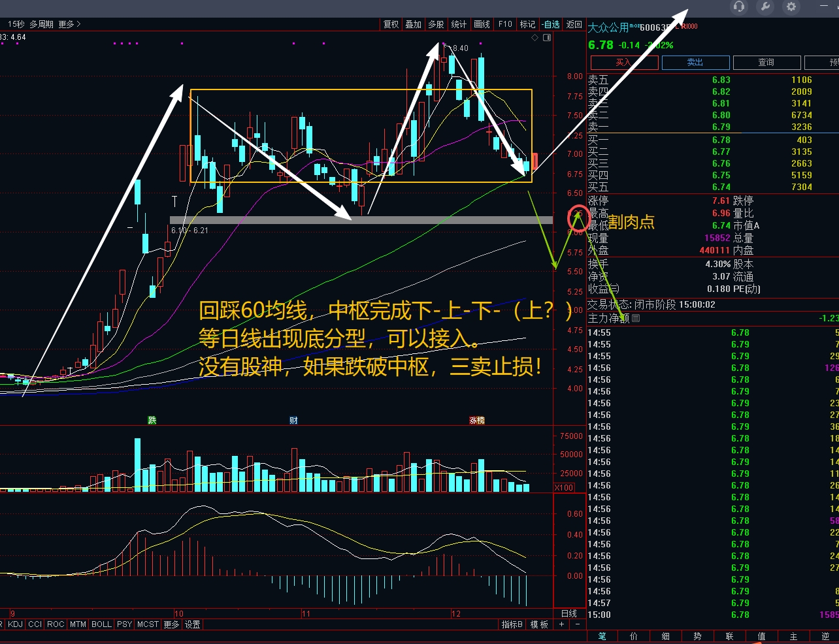Switch to the BOLL indicator
839x644 pixels.
pyautogui.click(x=101, y=624)
